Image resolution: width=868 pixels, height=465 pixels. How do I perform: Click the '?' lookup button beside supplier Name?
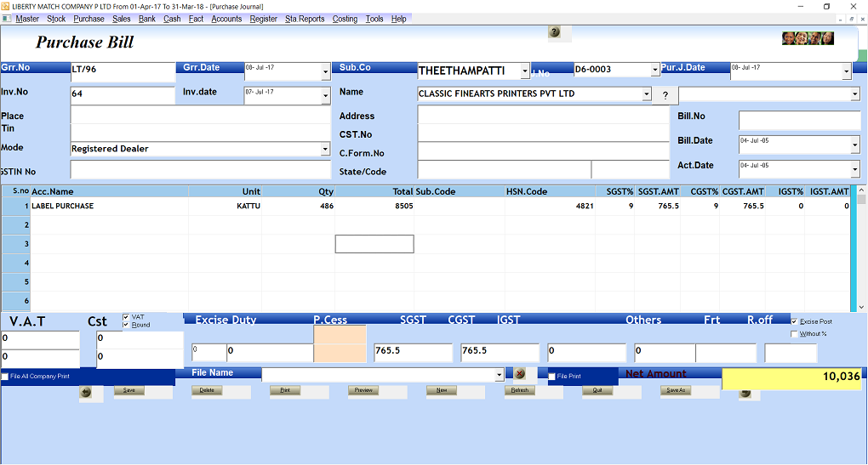(665, 94)
